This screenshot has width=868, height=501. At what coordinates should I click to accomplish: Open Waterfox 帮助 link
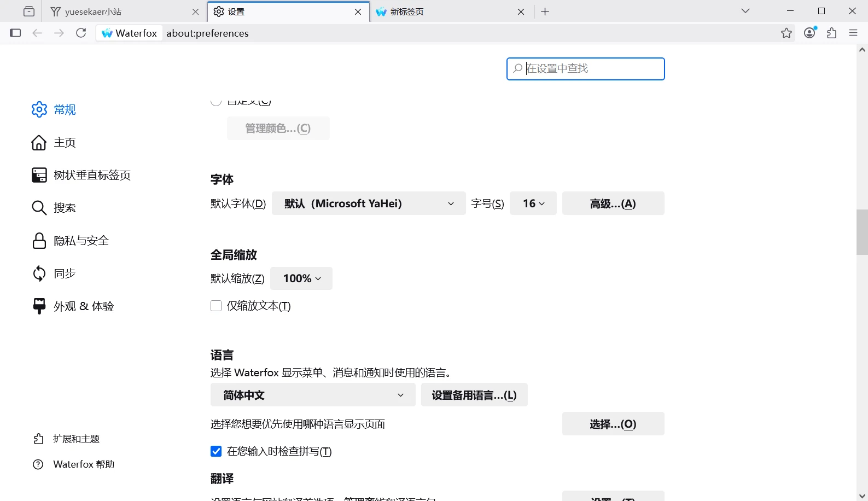pyautogui.click(x=84, y=464)
